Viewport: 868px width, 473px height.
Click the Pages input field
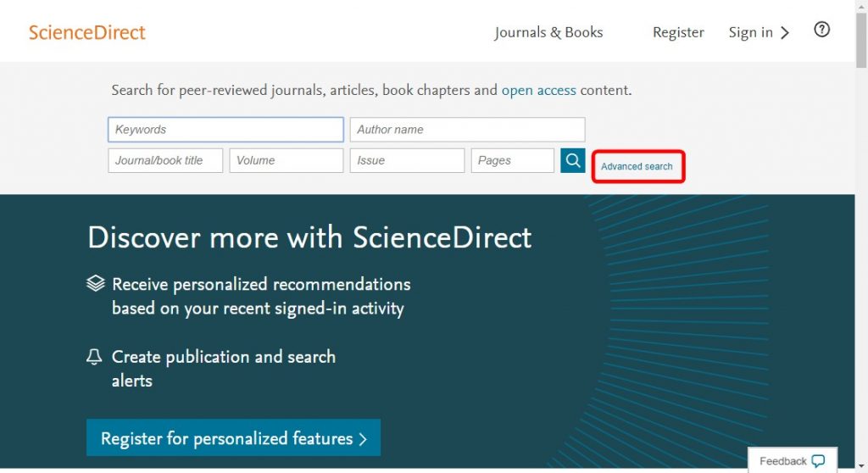coord(513,160)
